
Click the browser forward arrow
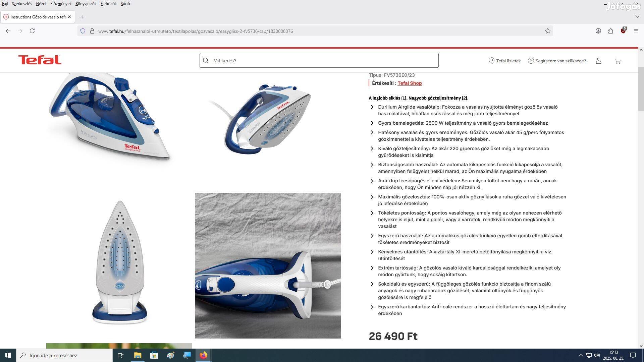tap(20, 31)
